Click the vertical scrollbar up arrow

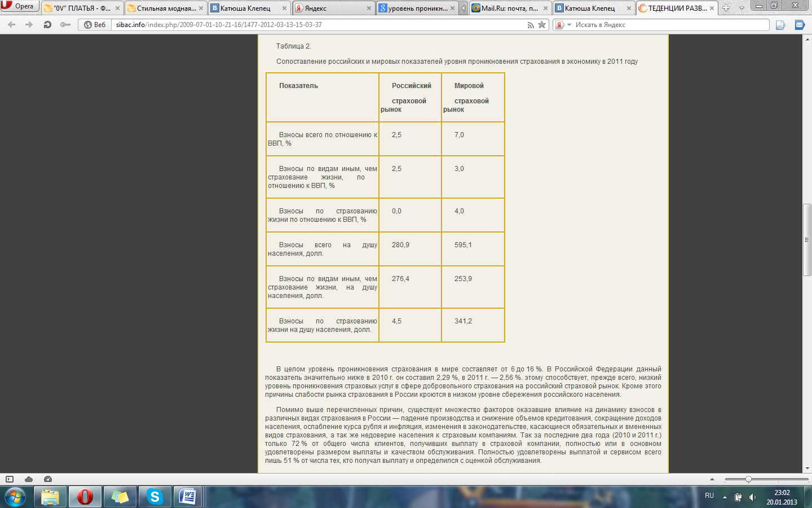(807, 38)
